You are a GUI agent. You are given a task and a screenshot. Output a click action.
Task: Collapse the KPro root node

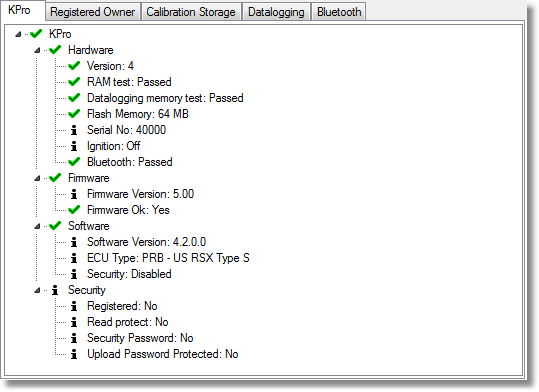click(x=18, y=34)
